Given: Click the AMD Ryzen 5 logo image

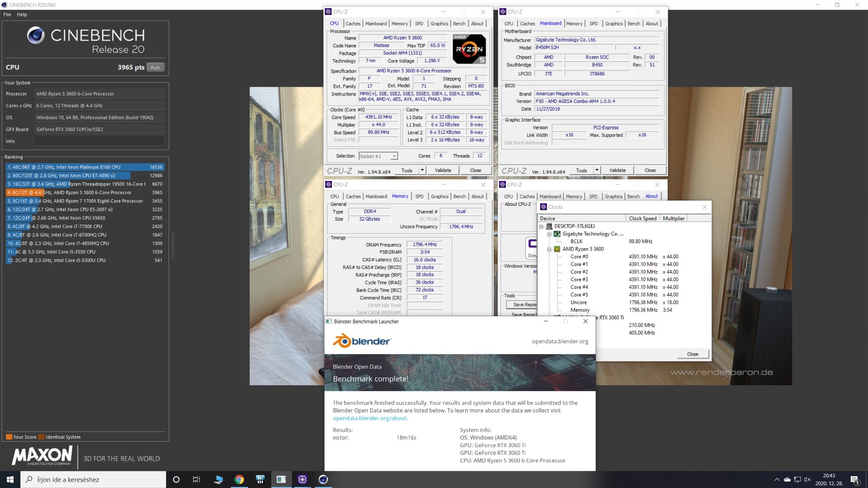Looking at the screenshot, I should tap(469, 49).
